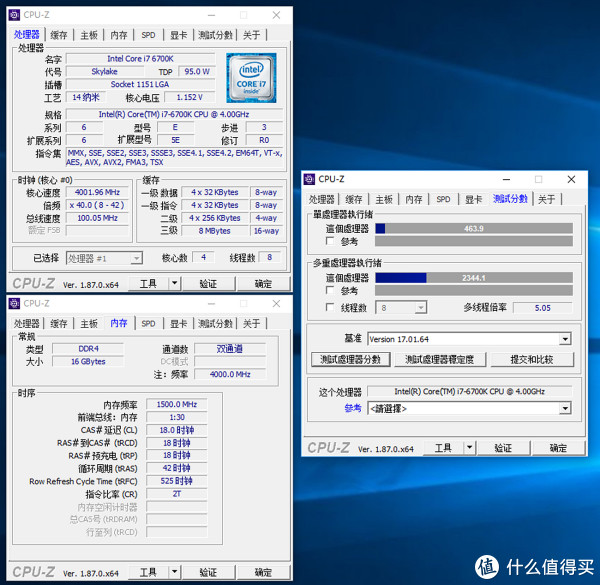The image size is (600, 585).
Task: Click the 核心速度 value 4001.96 MHz
Action: click(98, 192)
